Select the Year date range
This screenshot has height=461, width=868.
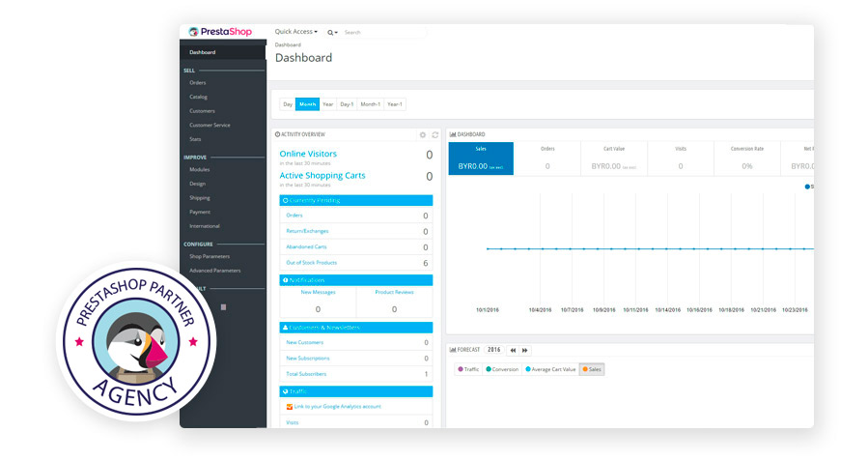[x=327, y=104]
